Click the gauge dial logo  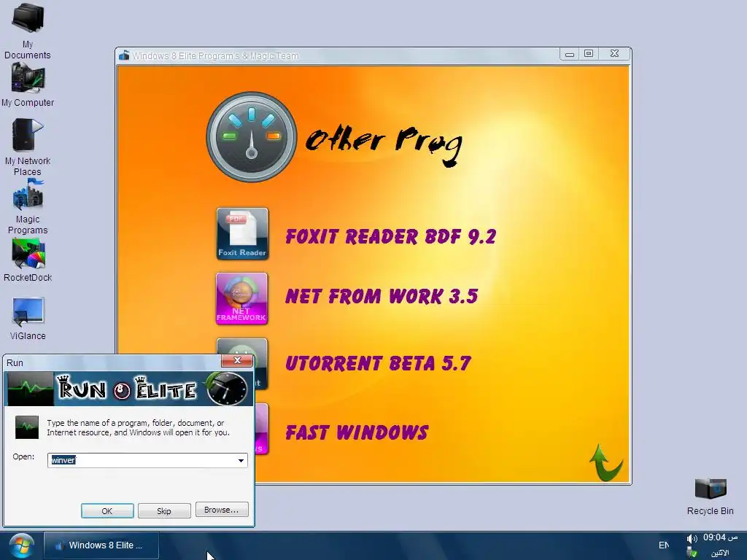click(x=252, y=137)
